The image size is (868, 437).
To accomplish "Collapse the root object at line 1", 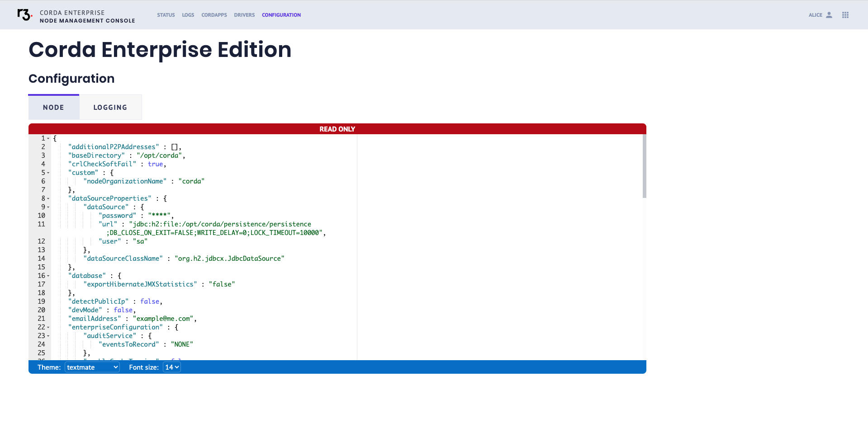I will click(48, 138).
